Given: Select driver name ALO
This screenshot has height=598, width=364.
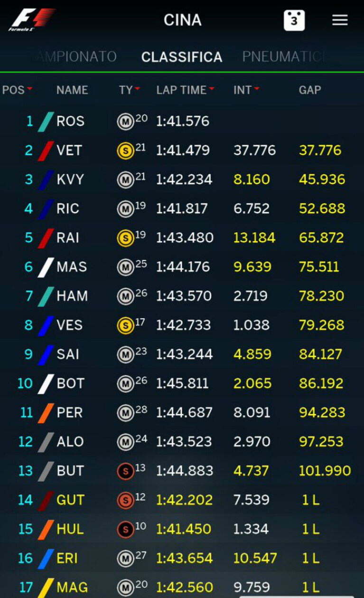Looking at the screenshot, I should (x=70, y=442).
